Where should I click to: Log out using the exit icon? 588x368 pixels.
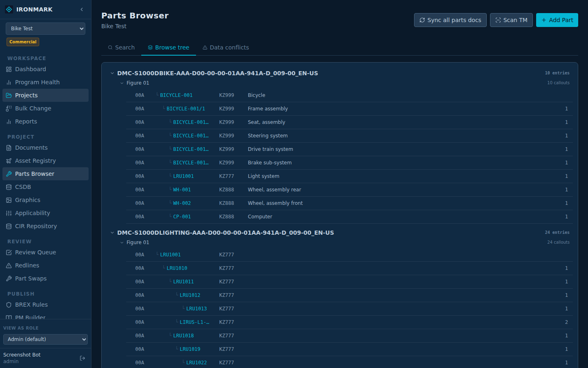tap(82, 358)
